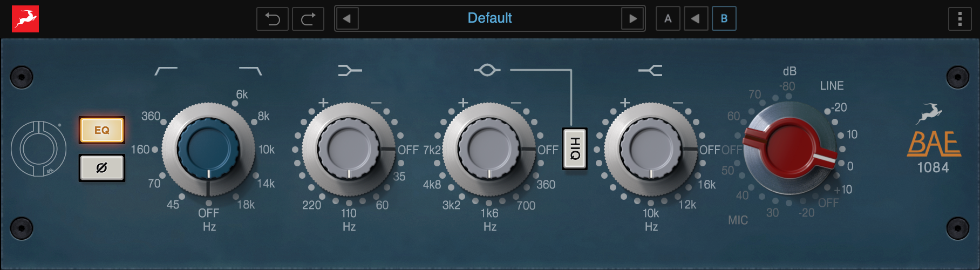The height and width of the screenshot is (270, 980).
Task: Click the high shelf gain knob
Action: coord(651,148)
